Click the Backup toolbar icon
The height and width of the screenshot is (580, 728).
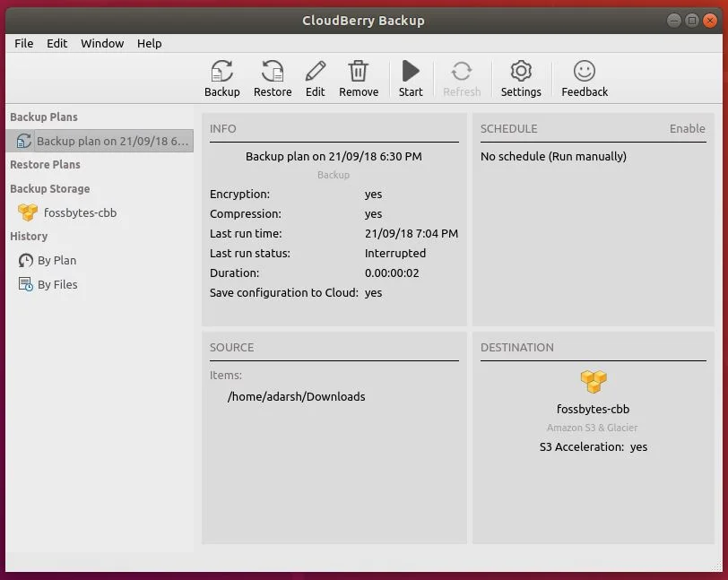221,72
